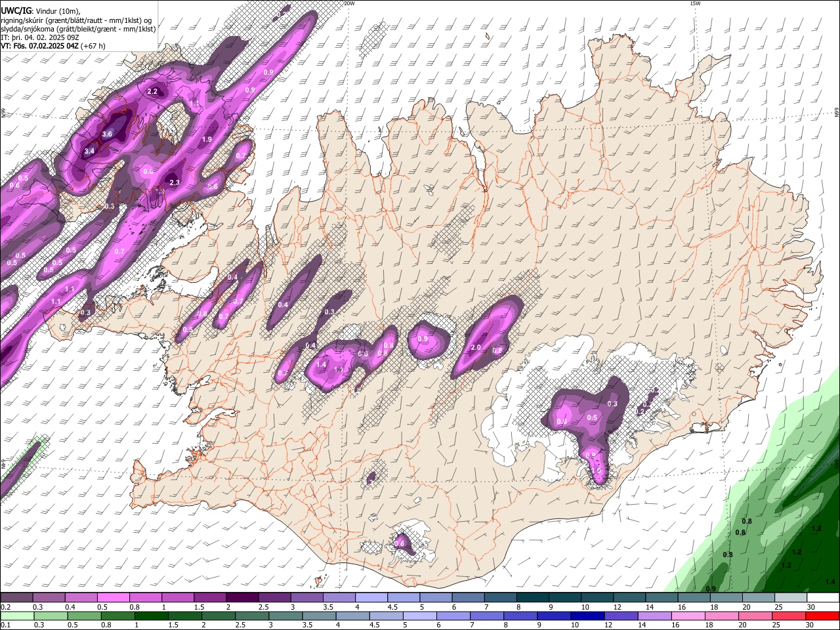840x630 pixels.
Task: Pick the bright pink 0.5 swatch in the snow legend
Action: click(113, 598)
